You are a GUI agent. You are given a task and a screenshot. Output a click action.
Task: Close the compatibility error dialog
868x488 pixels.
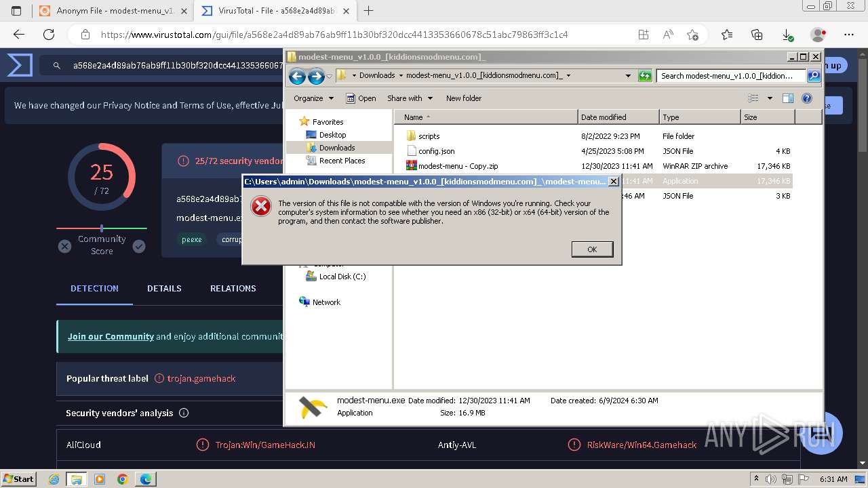(613, 181)
